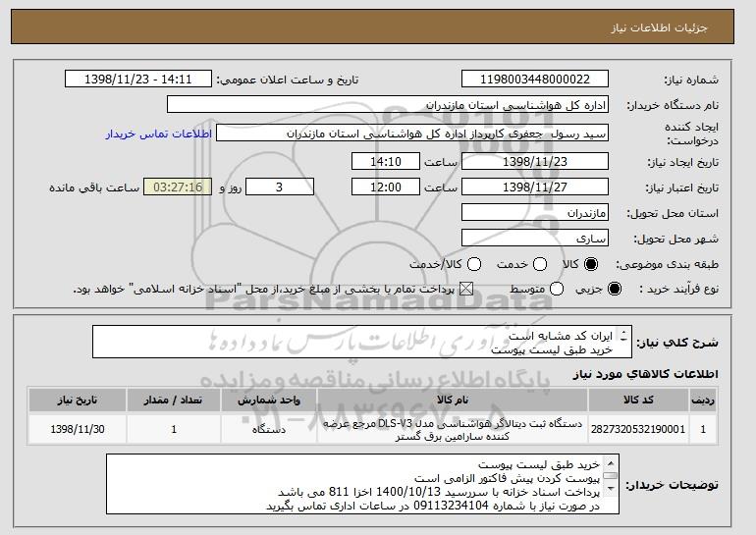Select the کالا/خدمت category radio button
This screenshot has height=535, width=756.
474,264
